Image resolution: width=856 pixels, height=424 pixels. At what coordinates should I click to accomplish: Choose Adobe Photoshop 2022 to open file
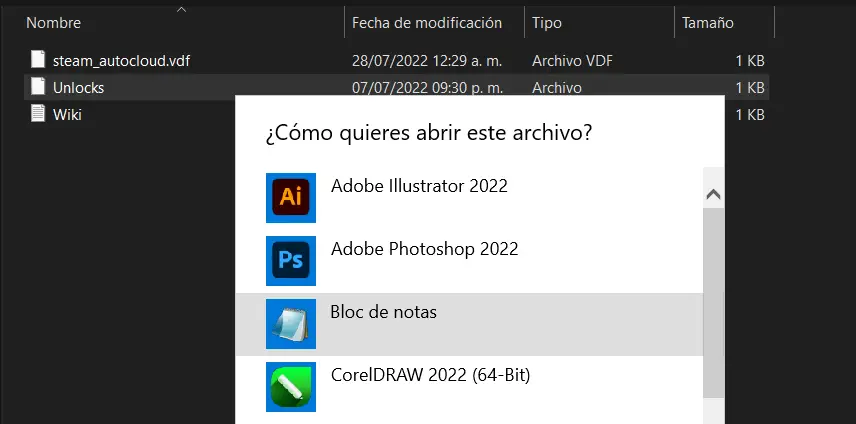pyautogui.click(x=469, y=261)
